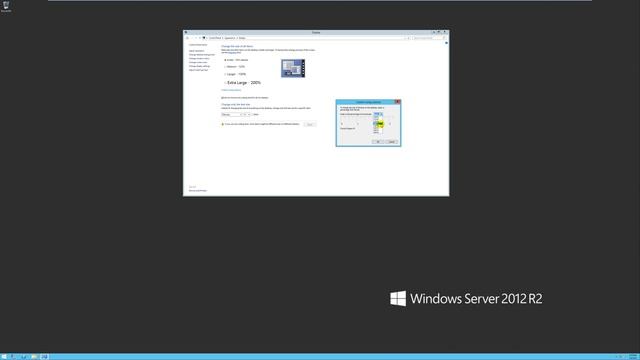This screenshot has width=640, height=360.
Task: Click the display preview thumbnail
Action: pos(293,68)
